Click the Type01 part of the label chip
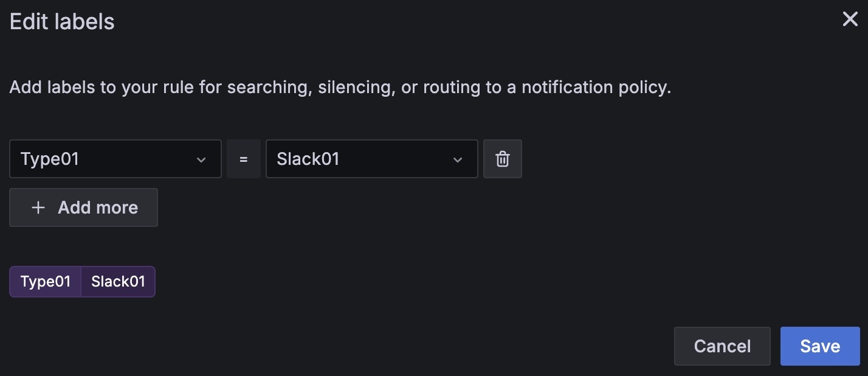The height and width of the screenshot is (376, 868). coord(45,281)
